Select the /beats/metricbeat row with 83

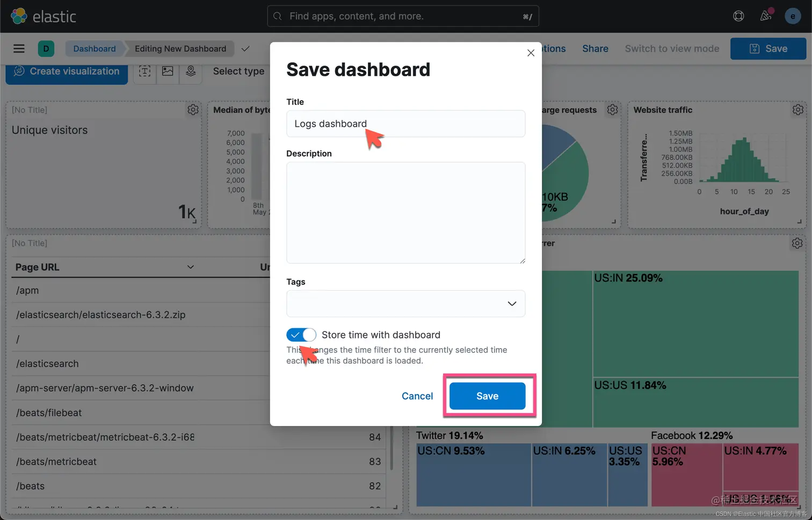(x=199, y=461)
